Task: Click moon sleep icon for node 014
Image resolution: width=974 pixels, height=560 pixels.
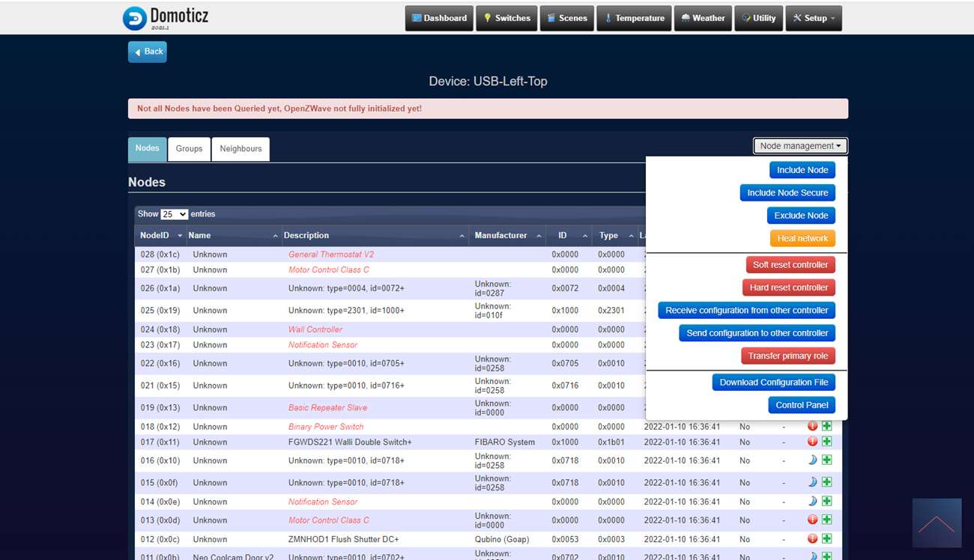Action: click(813, 502)
